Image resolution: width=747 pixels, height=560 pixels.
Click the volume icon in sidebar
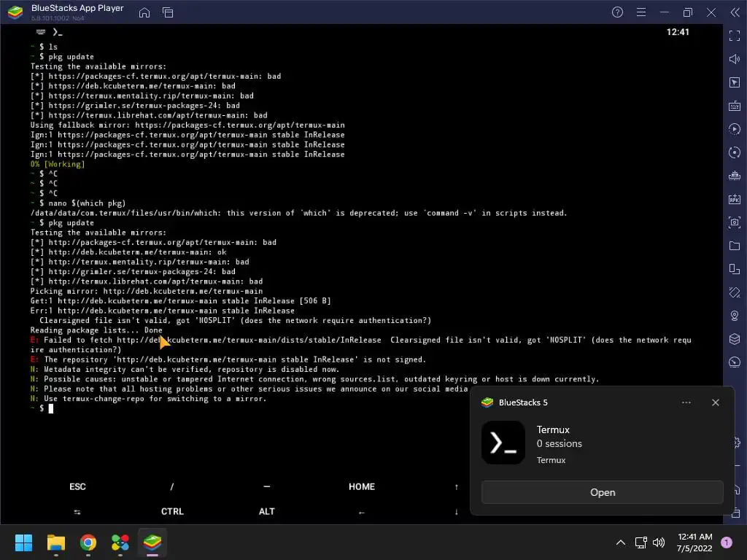735,59
